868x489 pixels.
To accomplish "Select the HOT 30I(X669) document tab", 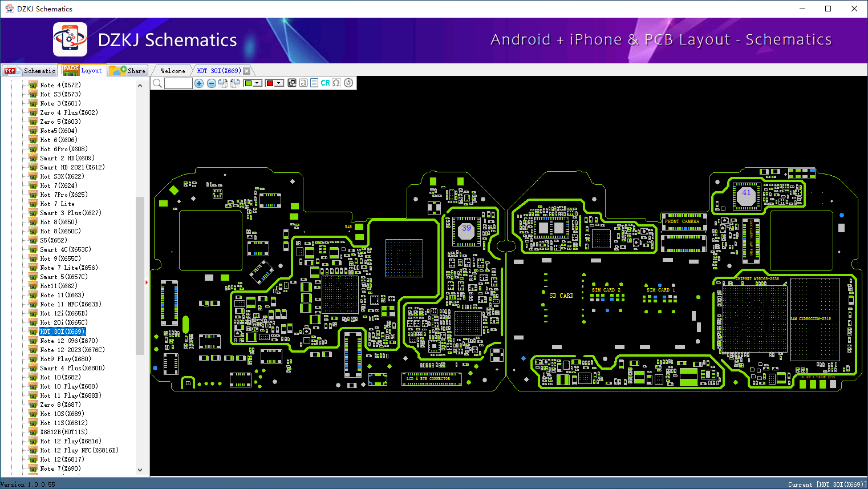I will pos(219,71).
